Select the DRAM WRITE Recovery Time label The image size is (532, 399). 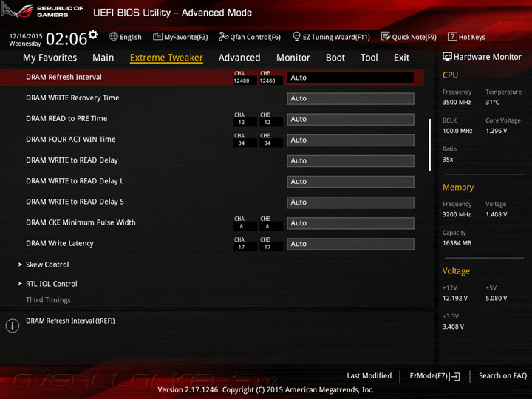72,98
